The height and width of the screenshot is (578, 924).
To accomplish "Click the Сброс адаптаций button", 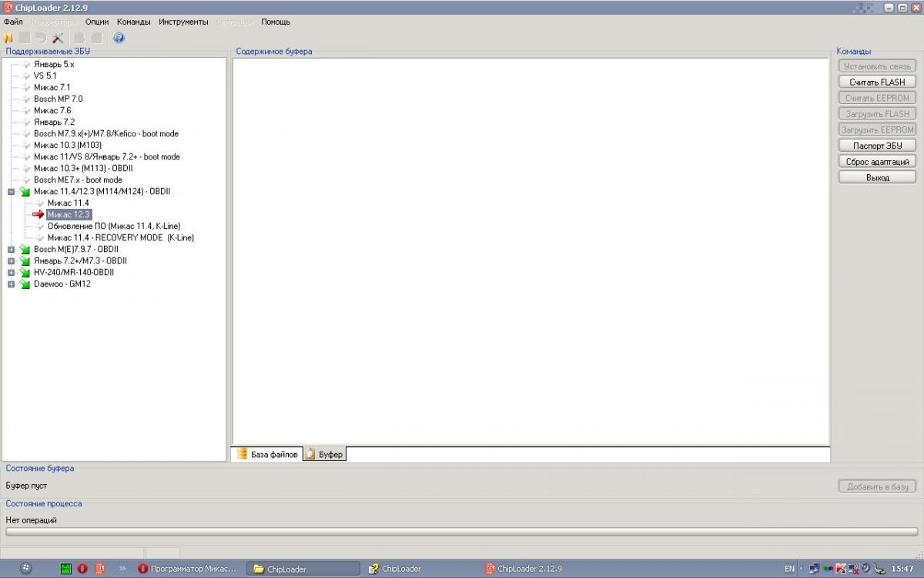I will [877, 162].
